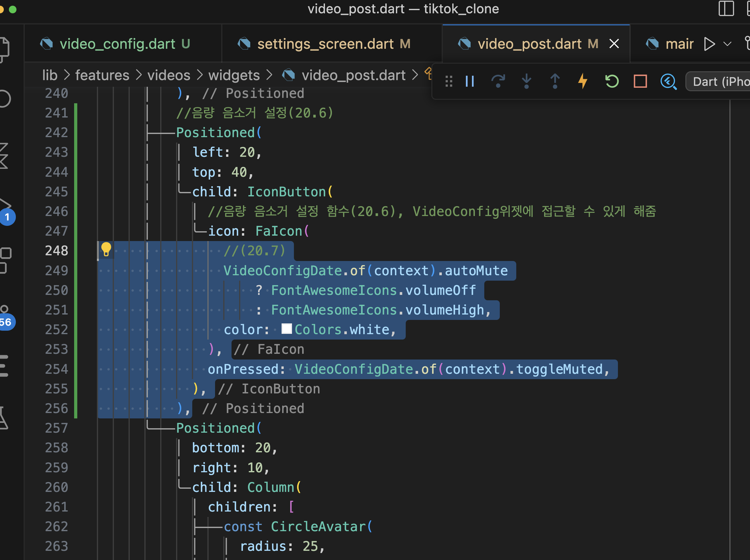Stop debugging with the red square
The height and width of the screenshot is (560, 750).
(x=640, y=81)
